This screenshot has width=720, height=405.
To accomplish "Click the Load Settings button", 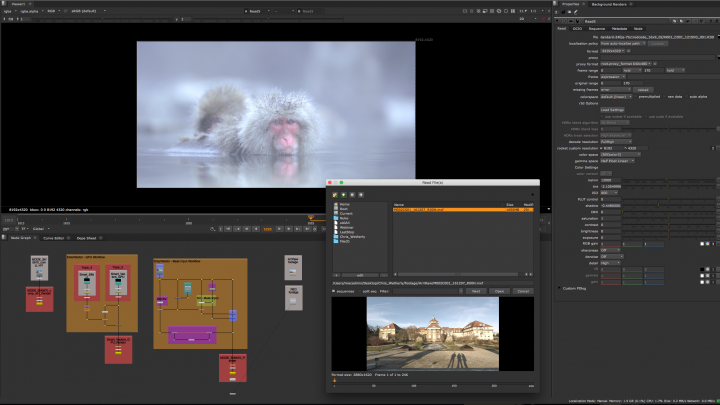I will tap(613, 110).
